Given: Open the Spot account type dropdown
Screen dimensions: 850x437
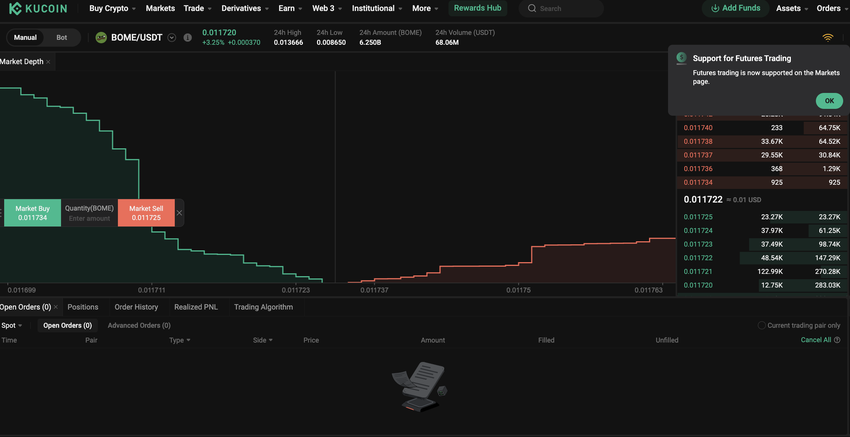Looking at the screenshot, I should (11, 325).
